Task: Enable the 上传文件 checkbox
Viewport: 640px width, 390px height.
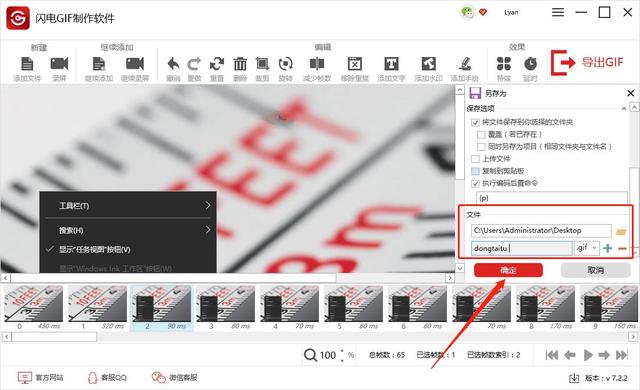Action: [475, 159]
